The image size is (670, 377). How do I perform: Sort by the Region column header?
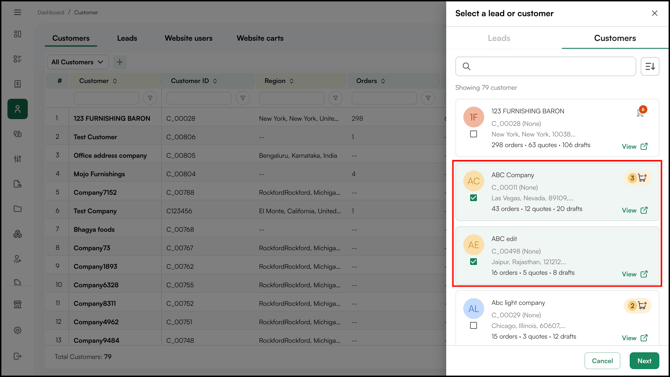[x=279, y=81]
